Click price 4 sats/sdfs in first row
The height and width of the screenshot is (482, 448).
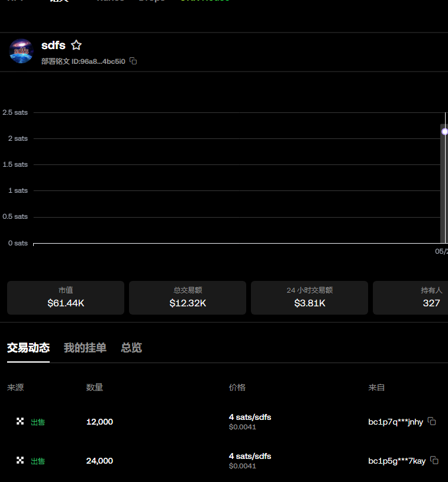point(250,417)
